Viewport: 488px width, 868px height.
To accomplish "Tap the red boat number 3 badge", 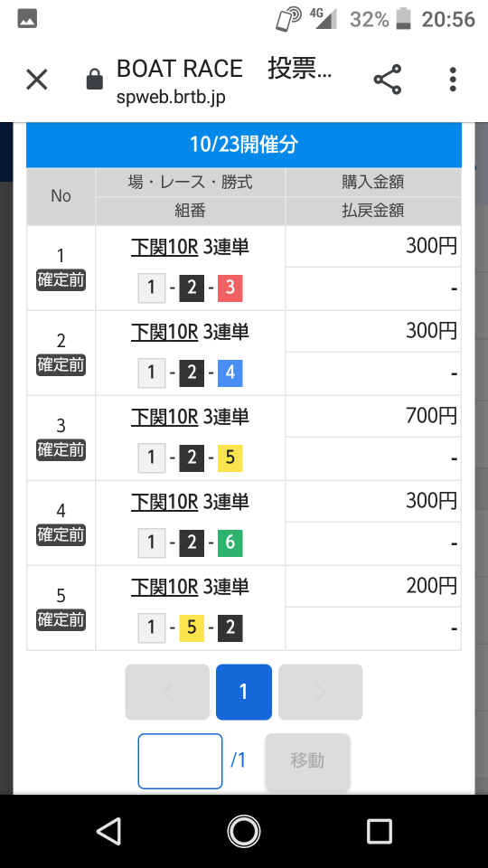I will tap(230, 288).
